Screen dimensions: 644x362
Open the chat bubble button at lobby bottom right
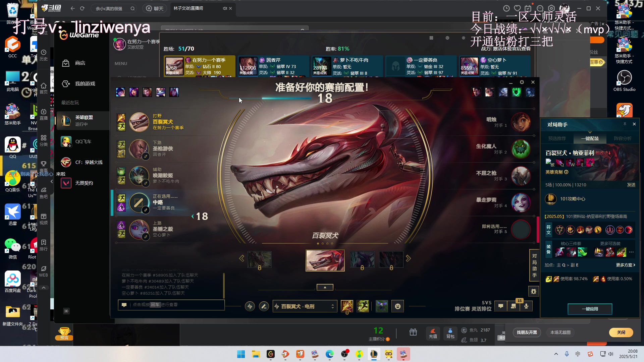(501, 306)
